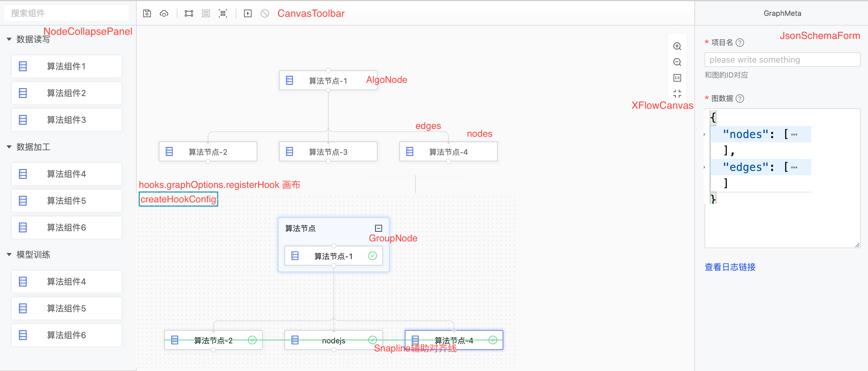The height and width of the screenshot is (371, 868).
Task: Zoom out using the magnifier minus icon
Action: (x=677, y=62)
